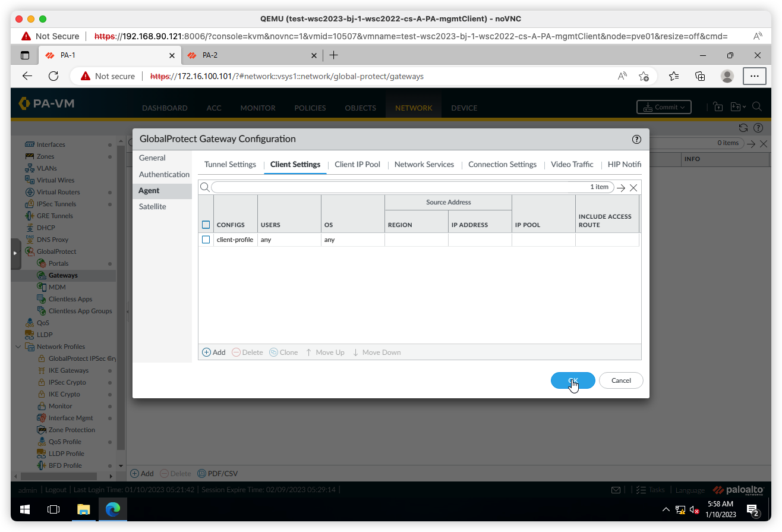Viewport: 782px width, 532px height.
Task: Open POLICIES in the top navigation
Action: [x=310, y=108]
